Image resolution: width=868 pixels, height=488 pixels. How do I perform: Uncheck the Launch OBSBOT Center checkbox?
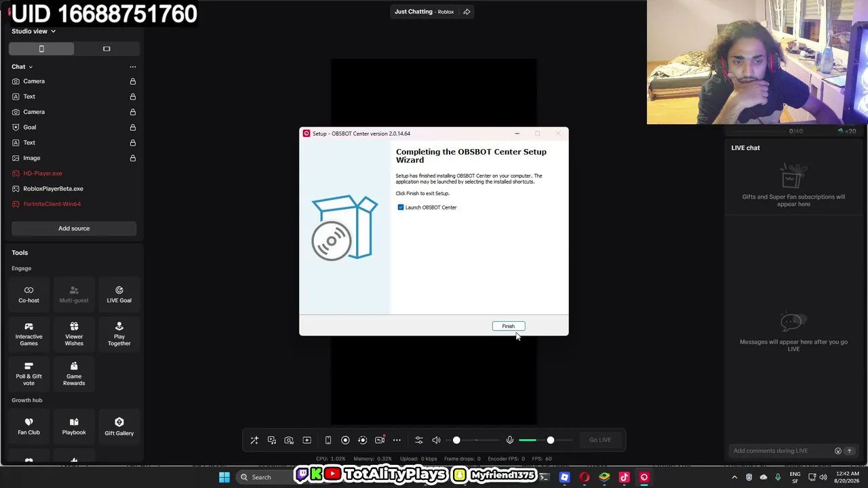401,207
